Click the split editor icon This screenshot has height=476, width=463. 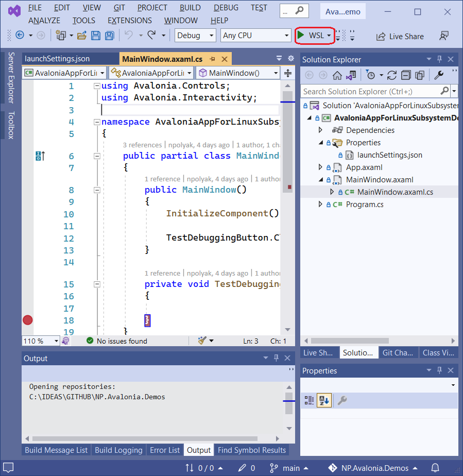(288, 73)
